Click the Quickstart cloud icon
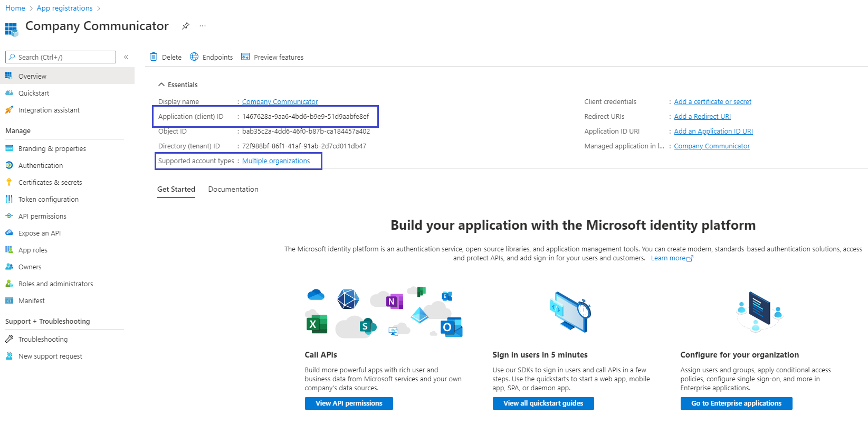Screen dimensions: 868x423 click(x=9, y=92)
